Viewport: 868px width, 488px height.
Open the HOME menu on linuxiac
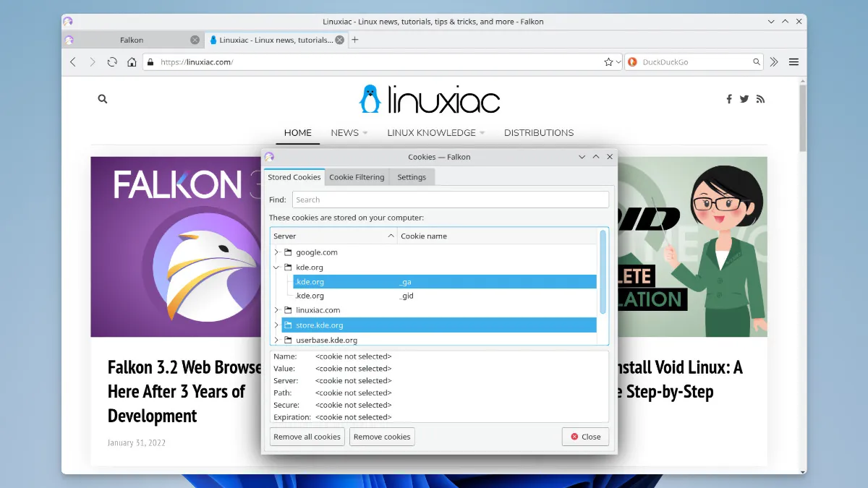point(298,133)
